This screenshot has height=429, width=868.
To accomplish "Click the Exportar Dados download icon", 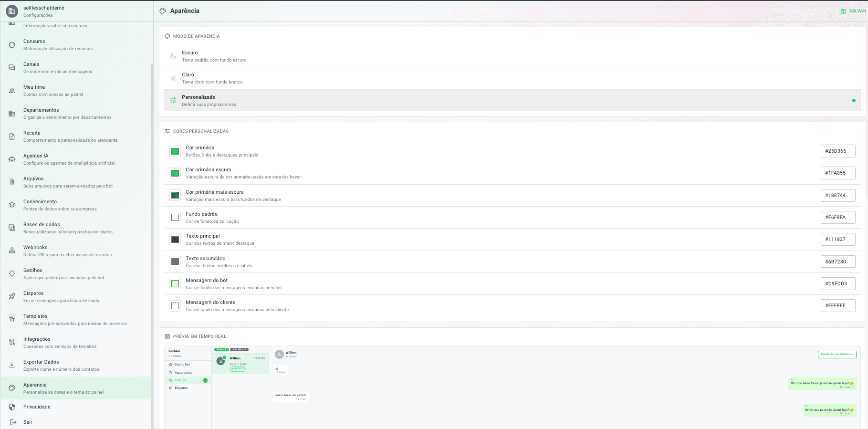I will [x=12, y=365].
